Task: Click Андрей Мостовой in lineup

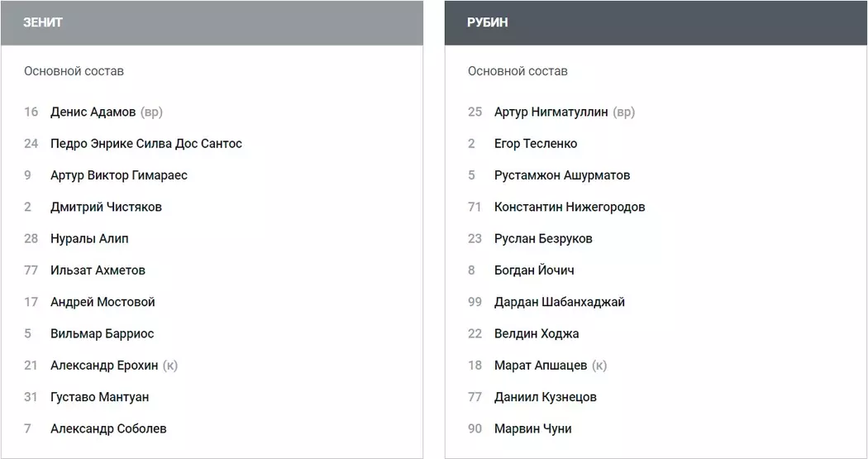Action: pos(103,302)
